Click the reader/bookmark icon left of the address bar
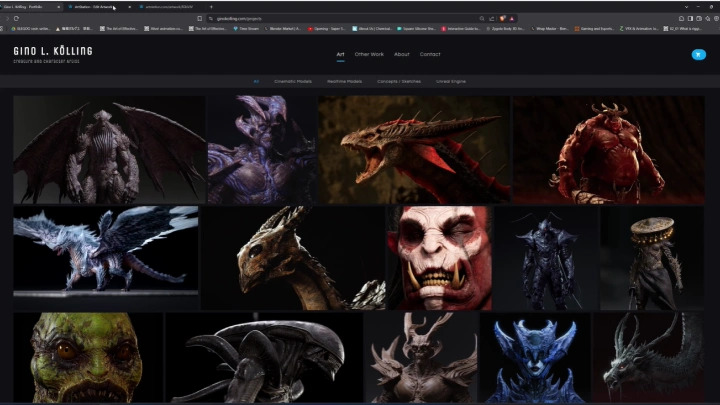Image resolution: width=720 pixels, height=405 pixels. tap(199, 18)
